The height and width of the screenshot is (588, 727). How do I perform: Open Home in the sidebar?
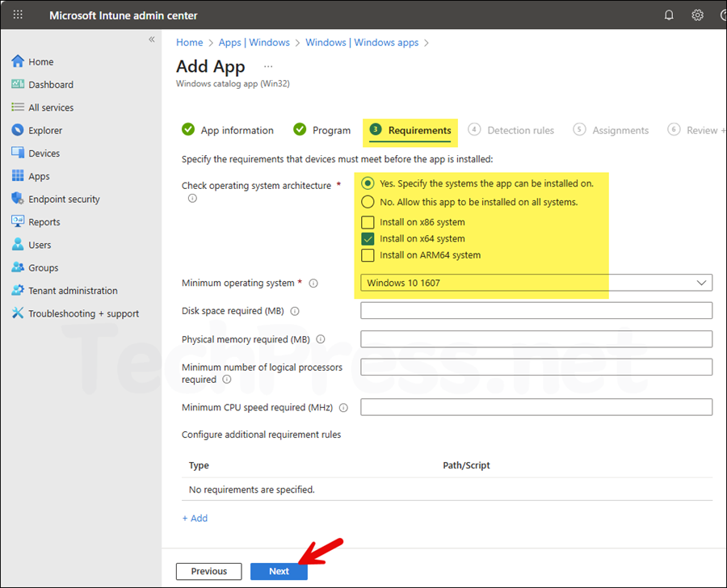pos(41,61)
